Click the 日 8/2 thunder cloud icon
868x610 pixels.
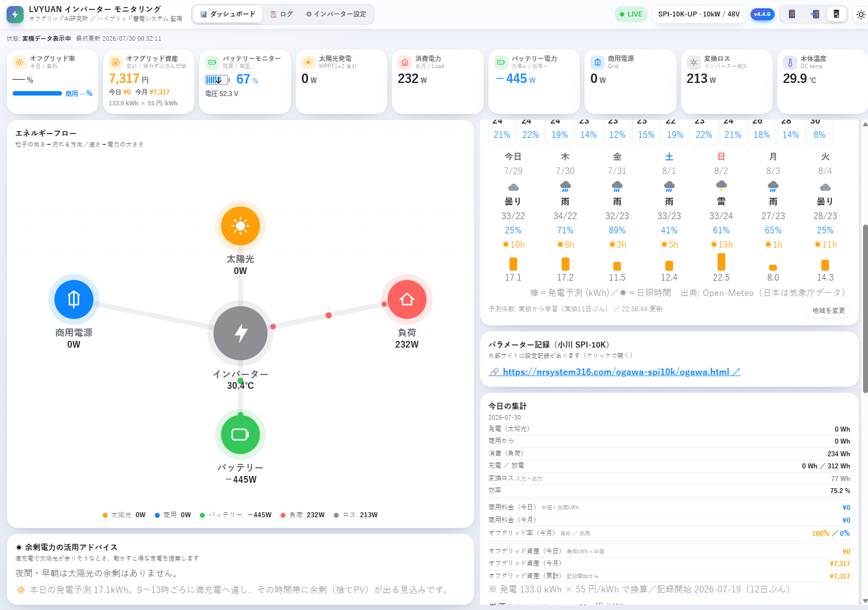tap(721, 186)
